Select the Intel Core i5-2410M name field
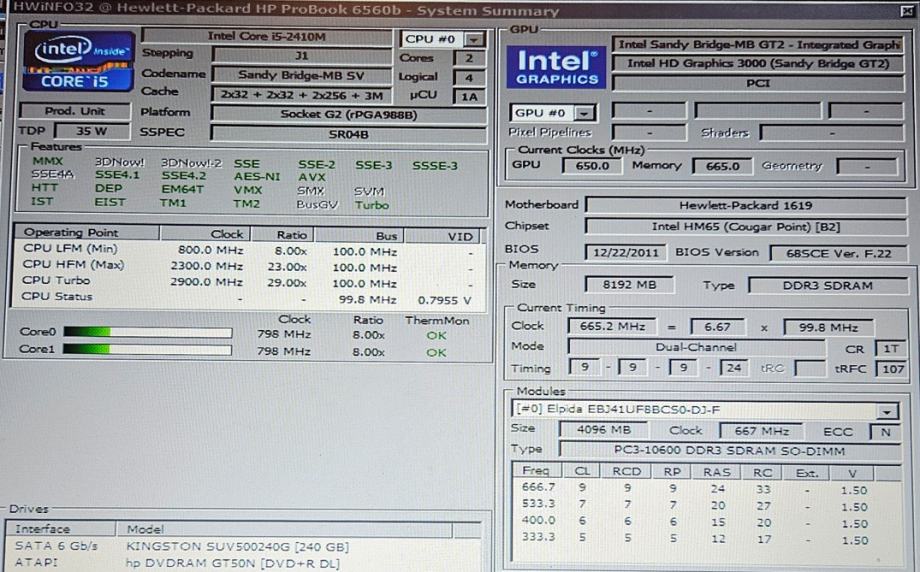Screen dimensions: 920x572 267,36
